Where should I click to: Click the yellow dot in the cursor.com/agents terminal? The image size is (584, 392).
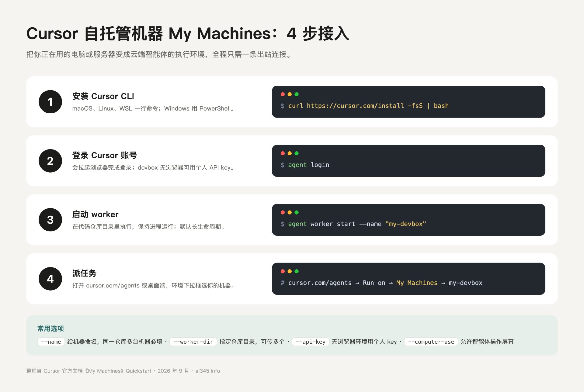pyautogui.click(x=290, y=271)
